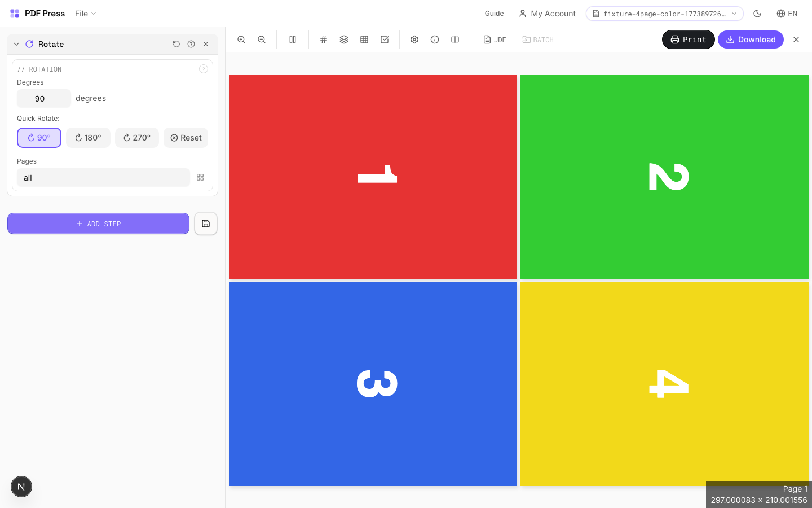
Task: Open viewer settings with the gear icon
Action: (x=414, y=40)
